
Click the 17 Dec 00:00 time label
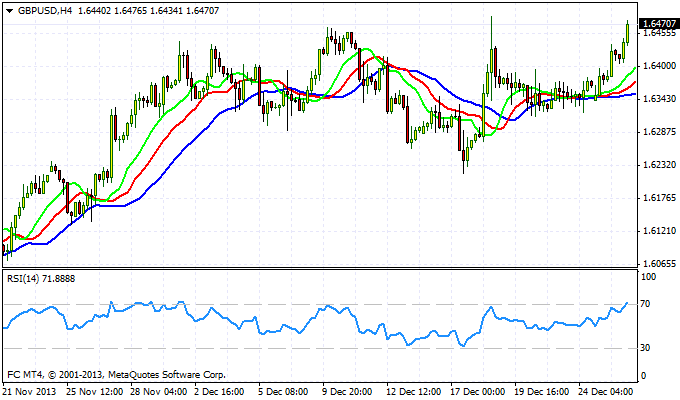click(x=478, y=391)
